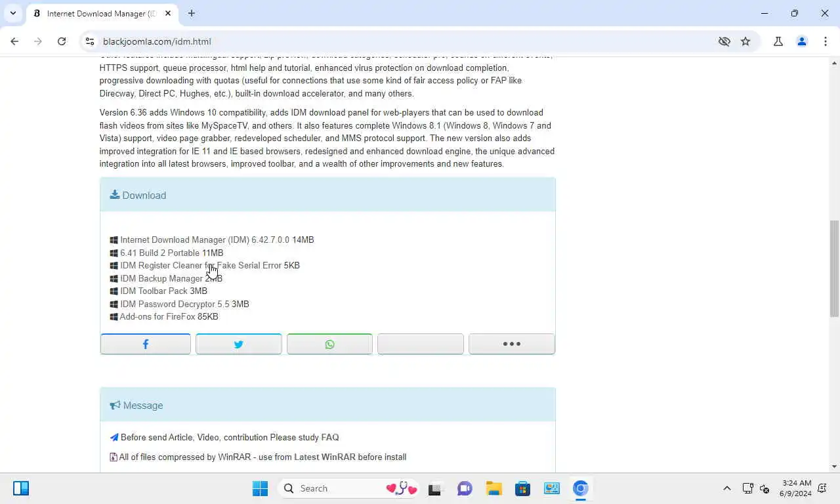Open Microsoft Store from taskbar
Viewport: 840px width, 504px height.
point(522,488)
